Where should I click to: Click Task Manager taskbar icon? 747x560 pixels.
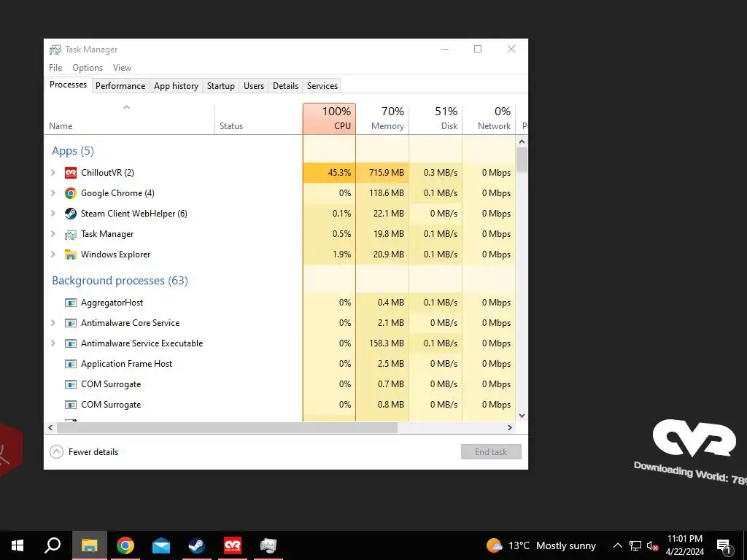[x=268, y=545]
